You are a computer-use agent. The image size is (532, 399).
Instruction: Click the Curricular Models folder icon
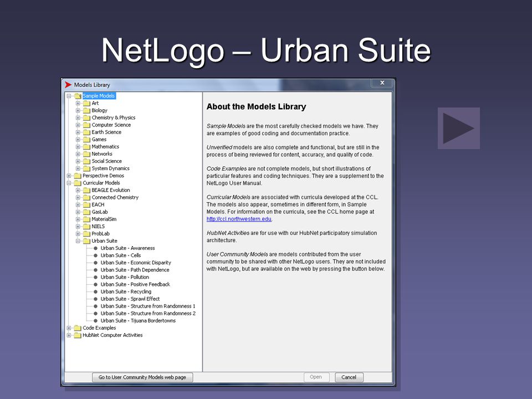pyautogui.click(x=78, y=183)
